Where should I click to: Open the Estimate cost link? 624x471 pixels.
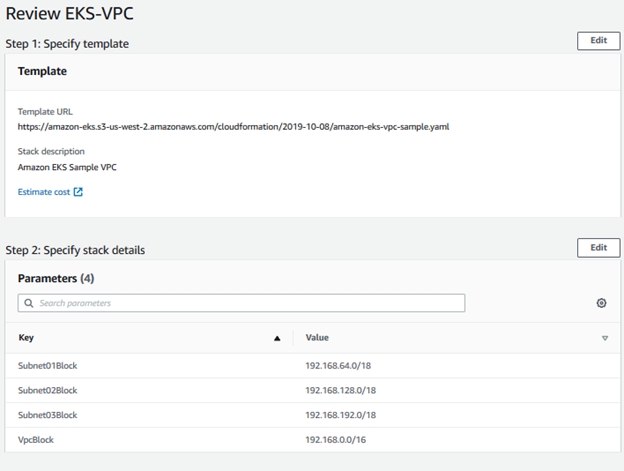[44, 192]
